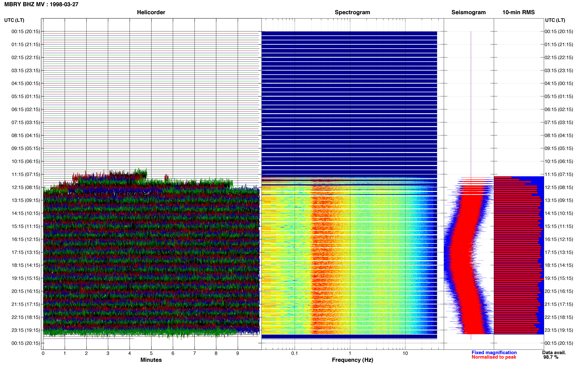Click the 3 tick on Minutes axis
Image resolution: width=588 pixels, height=368 pixels.
[108, 353]
